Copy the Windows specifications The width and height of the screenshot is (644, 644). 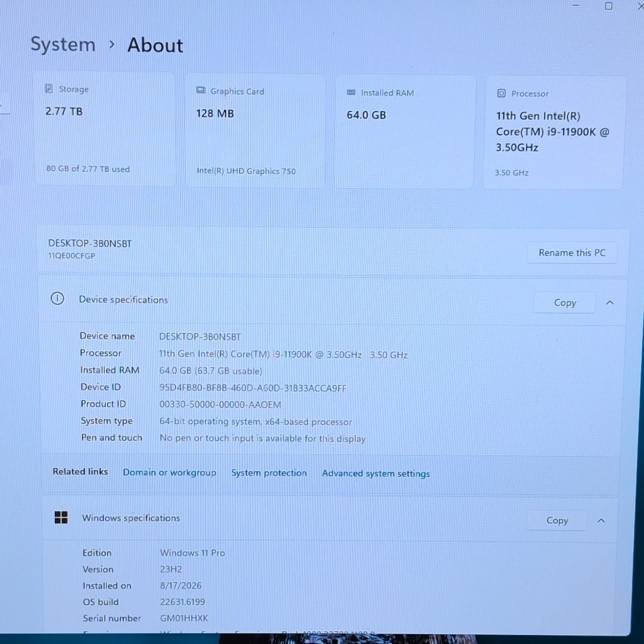point(557,521)
